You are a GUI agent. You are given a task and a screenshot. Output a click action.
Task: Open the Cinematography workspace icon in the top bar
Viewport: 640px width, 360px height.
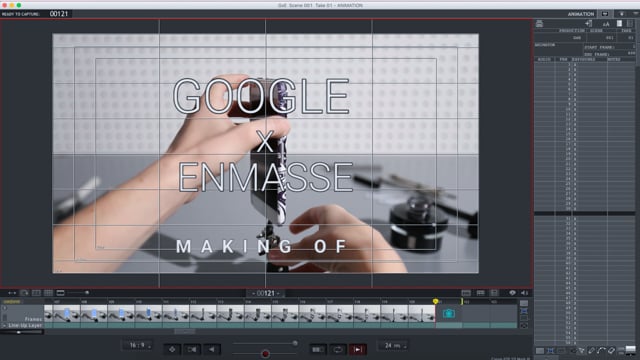pyautogui.click(x=621, y=13)
